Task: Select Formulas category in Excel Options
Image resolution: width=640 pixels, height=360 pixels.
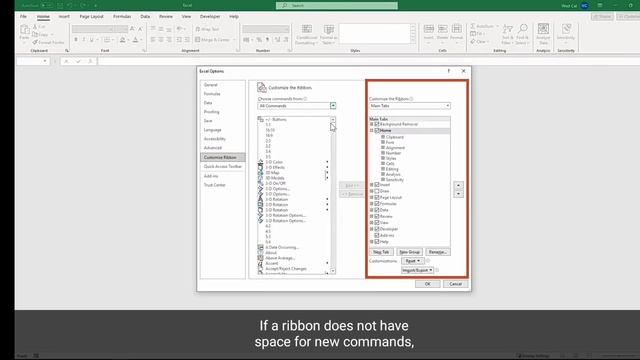Action: click(212, 94)
